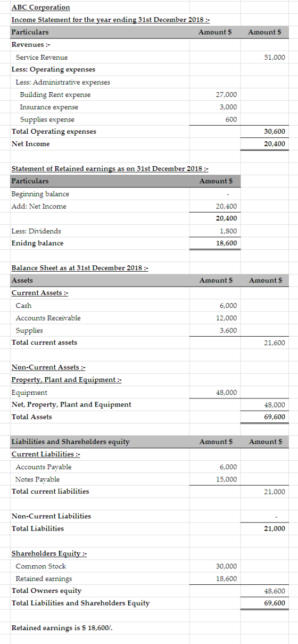
Task: Select the 'Liabilities and Shareholders equity' header cell
Action: coord(70,442)
